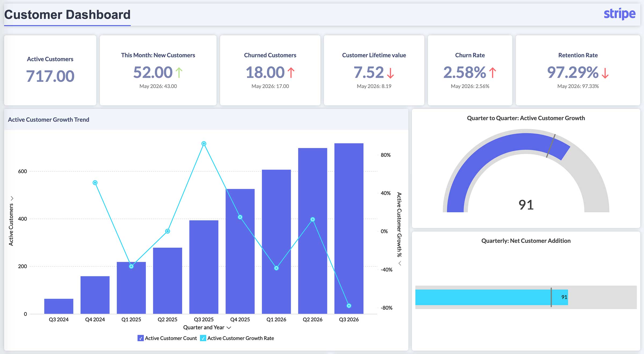
Task: Click the growth rate point for Q4 2025
Action: pyautogui.click(x=240, y=217)
